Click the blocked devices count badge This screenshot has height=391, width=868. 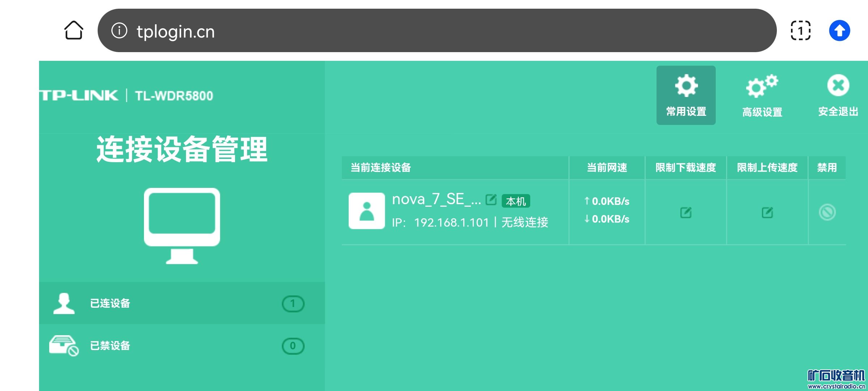pyautogui.click(x=293, y=346)
